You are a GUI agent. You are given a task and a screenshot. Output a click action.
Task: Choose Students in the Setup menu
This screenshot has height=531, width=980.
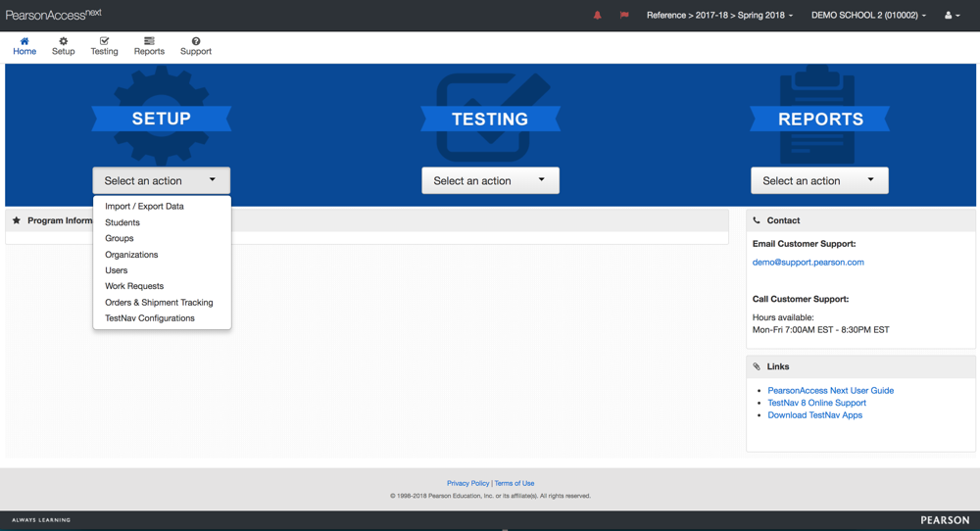(122, 222)
